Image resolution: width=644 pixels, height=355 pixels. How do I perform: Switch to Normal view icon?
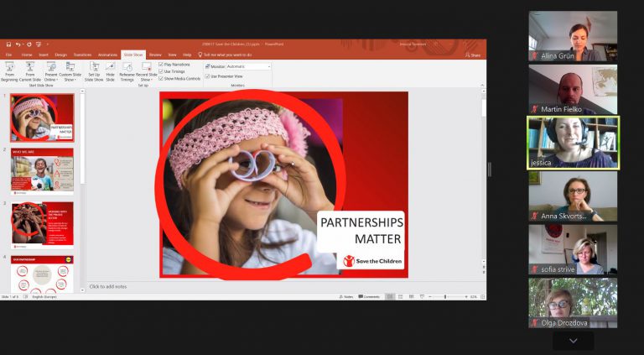tap(390, 296)
